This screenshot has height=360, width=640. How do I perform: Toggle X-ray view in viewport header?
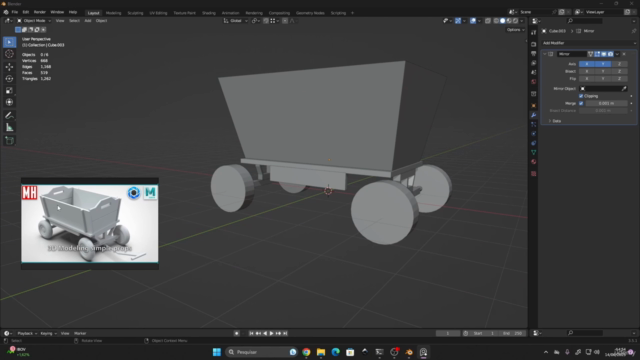pos(488,21)
